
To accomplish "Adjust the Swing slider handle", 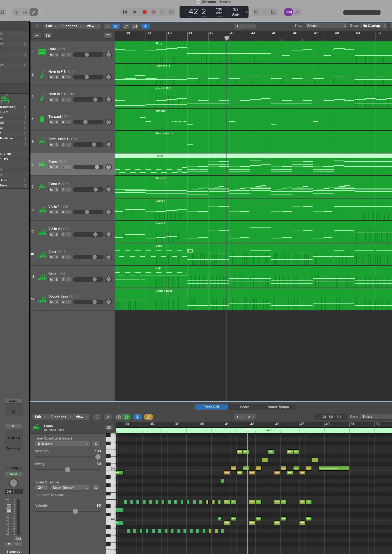I will tap(68, 470).
